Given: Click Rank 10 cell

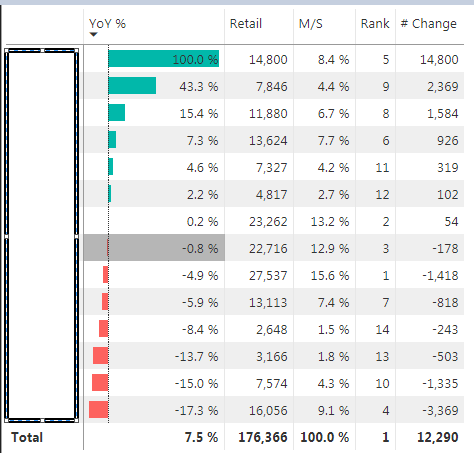Looking at the screenshot, I should 382,384.
